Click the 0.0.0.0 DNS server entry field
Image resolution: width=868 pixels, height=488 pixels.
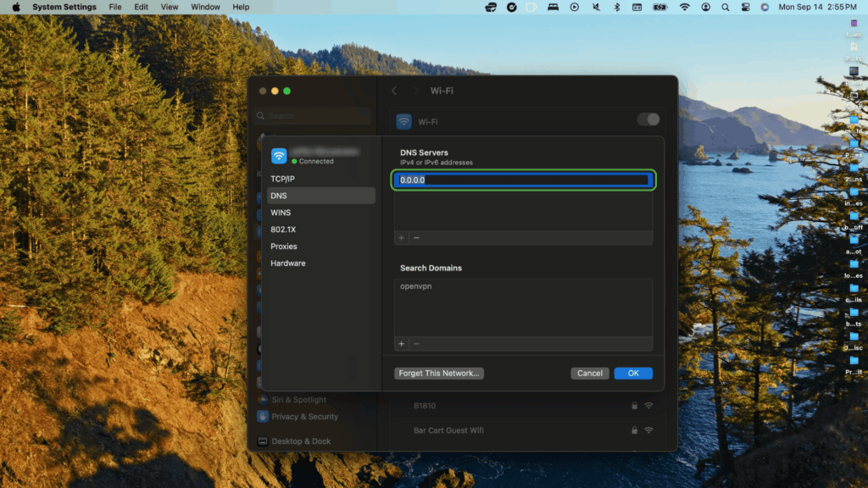[523, 180]
